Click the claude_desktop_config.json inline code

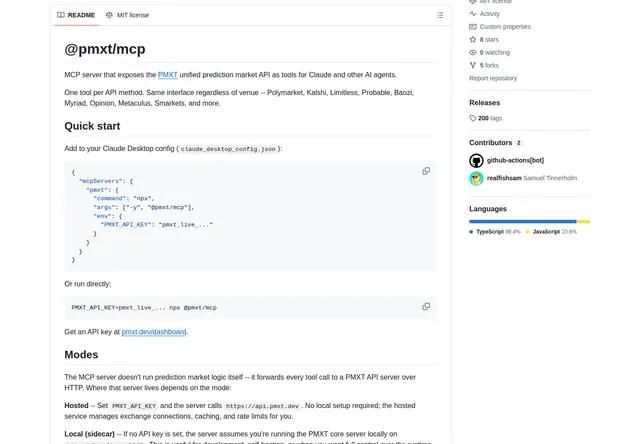(x=228, y=149)
